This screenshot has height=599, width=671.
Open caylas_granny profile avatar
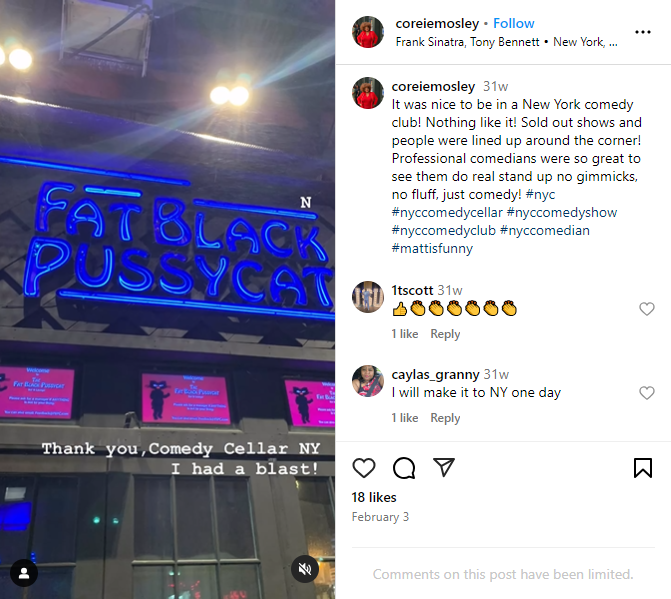368,381
